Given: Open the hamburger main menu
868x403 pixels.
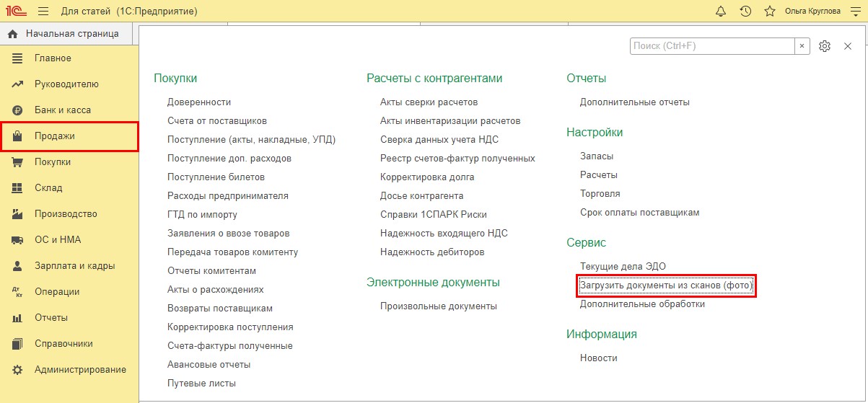Looking at the screenshot, I should pyautogui.click(x=43, y=12).
